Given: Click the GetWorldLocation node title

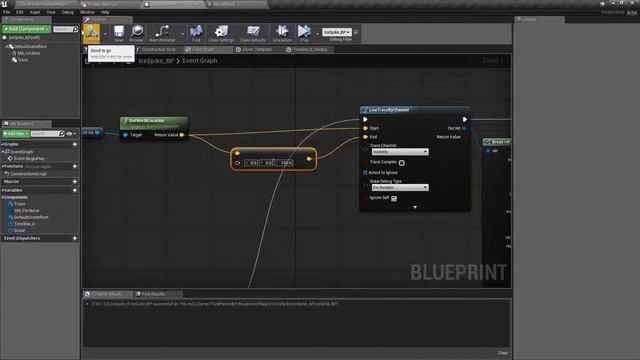Looking at the screenshot, I should click(x=146, y=120).
